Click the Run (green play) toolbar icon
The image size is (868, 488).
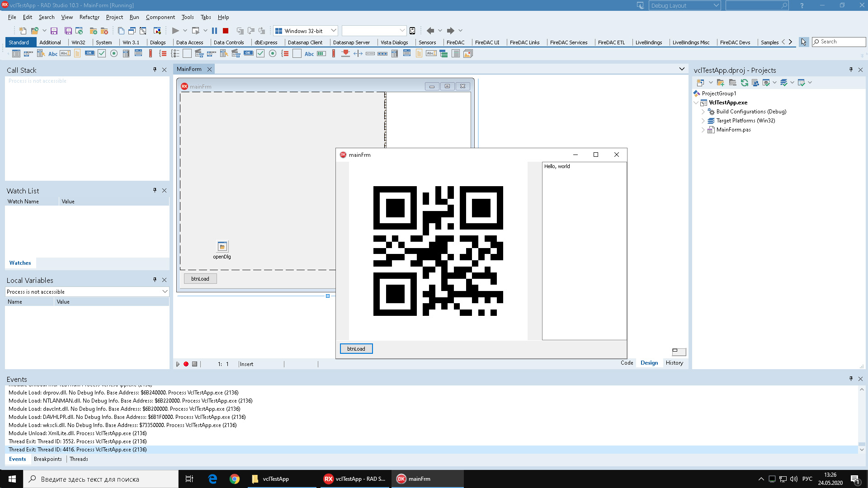tap(175, 31)
